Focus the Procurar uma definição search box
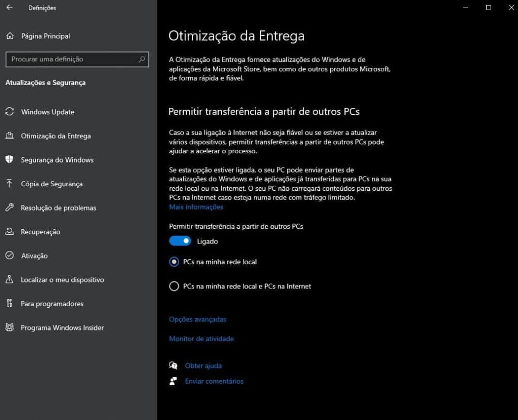This screenshot has height=420, width=518. coord(77,59)
